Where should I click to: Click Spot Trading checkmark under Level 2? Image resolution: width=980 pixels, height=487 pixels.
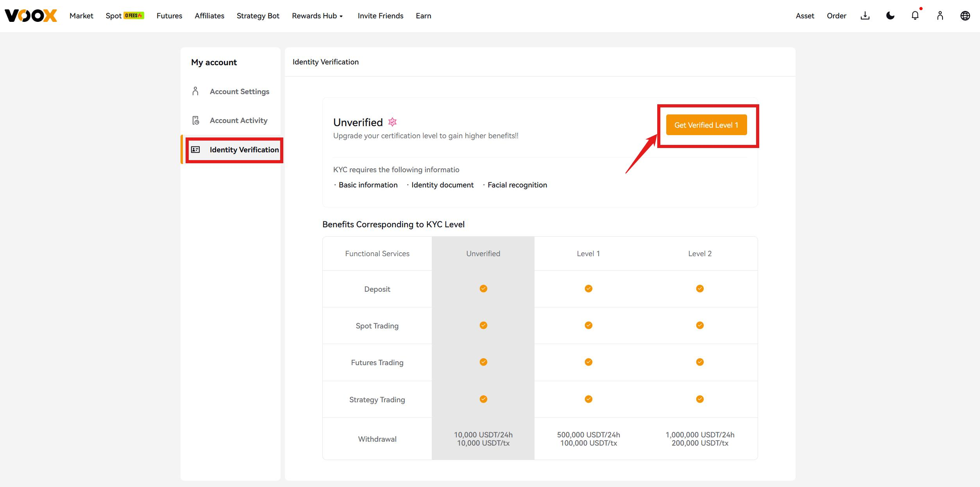coord(700,325)
